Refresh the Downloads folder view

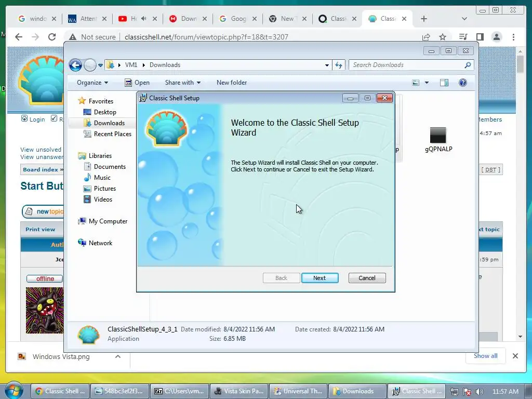[339, 65]
